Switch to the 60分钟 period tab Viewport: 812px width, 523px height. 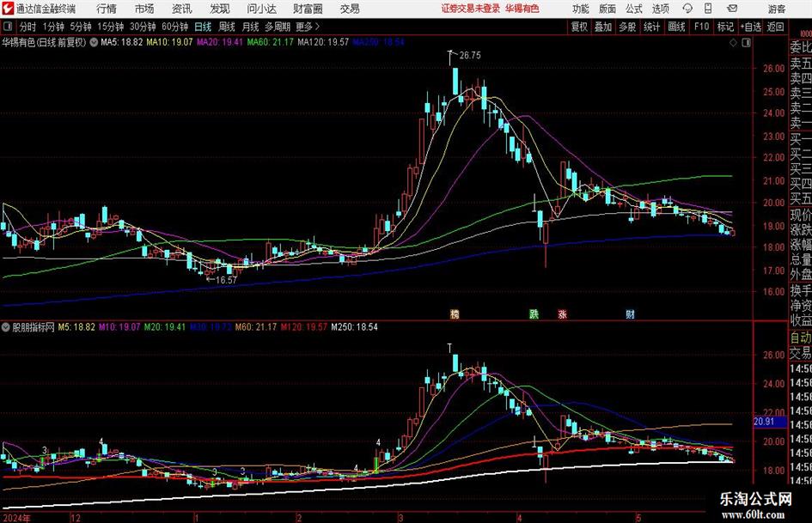(x=175, y=27)
